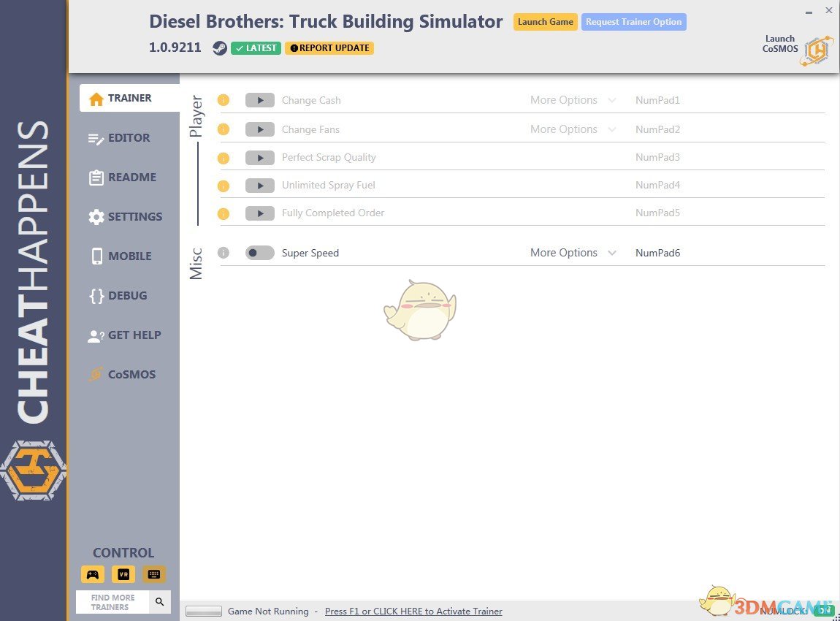Select the gamepad control icon

(93, 574)
